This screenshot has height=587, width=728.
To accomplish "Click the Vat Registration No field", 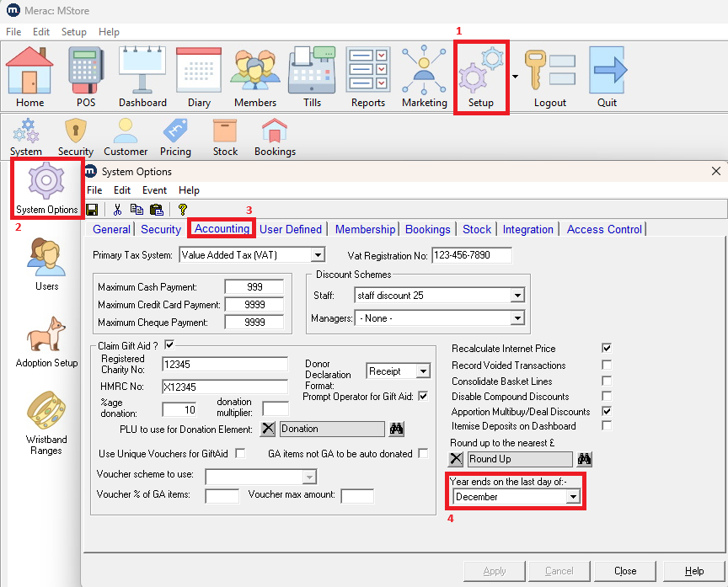I will (472, 255).
